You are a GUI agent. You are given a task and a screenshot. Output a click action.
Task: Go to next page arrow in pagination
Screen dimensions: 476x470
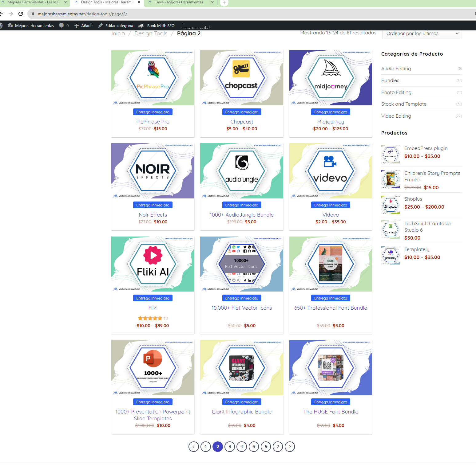(290, 447)
